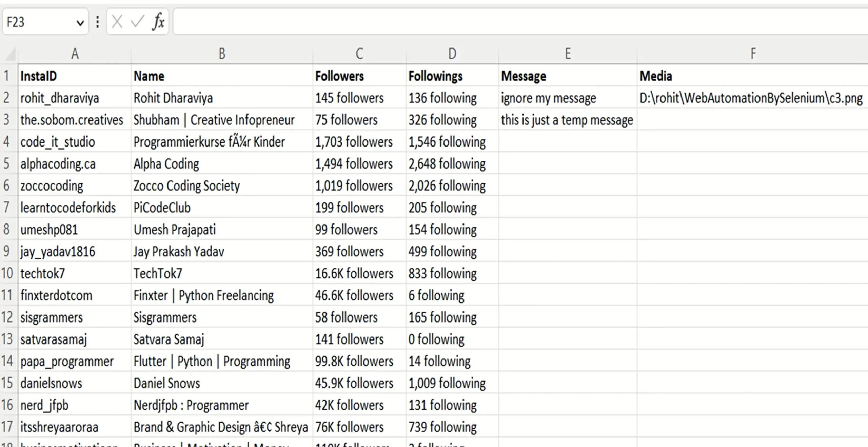
Task: Expand the Name Box dropdown arrow
Action: pos(80,23)
